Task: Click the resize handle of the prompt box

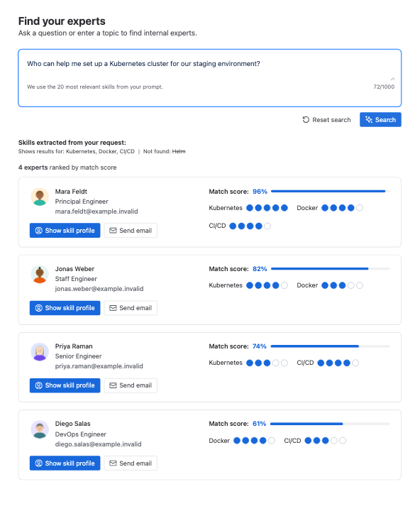Action: (x=392, y=79)
